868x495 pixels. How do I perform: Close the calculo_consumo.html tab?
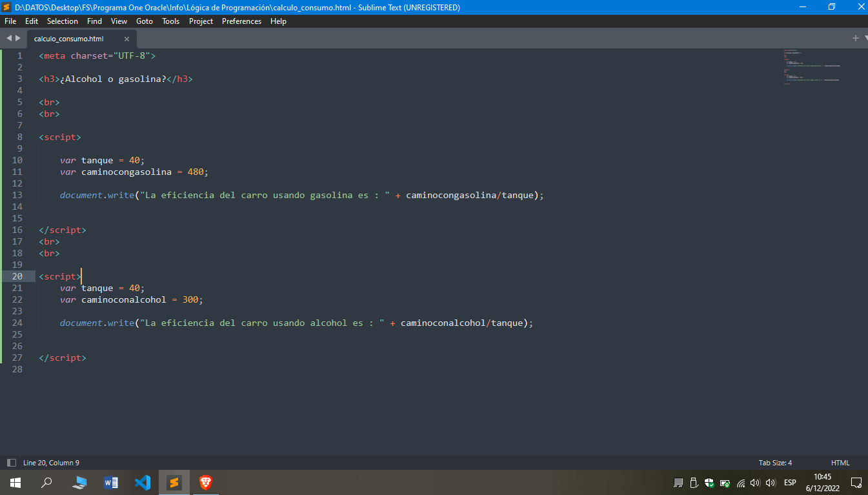tap(126, 39)
